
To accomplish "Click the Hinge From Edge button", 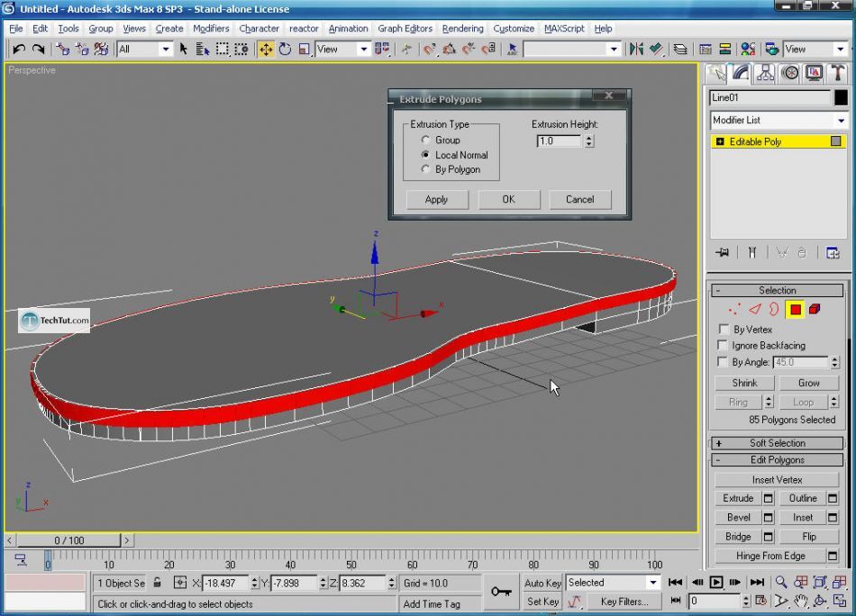I will [x=770, y=556].
